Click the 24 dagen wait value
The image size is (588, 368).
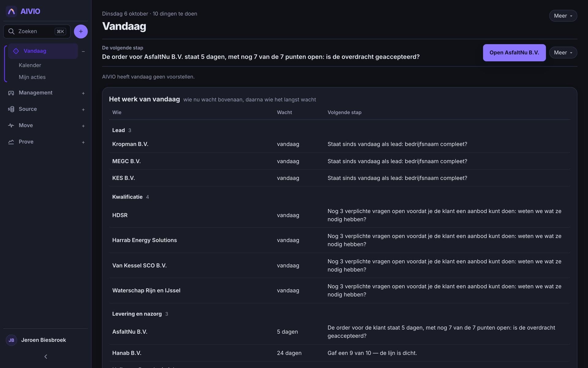pyautogui.click(x=289, y=353)
